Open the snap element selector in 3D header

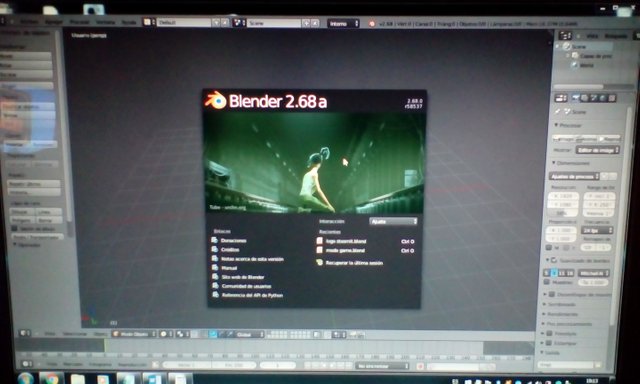[x=338, y=335]
